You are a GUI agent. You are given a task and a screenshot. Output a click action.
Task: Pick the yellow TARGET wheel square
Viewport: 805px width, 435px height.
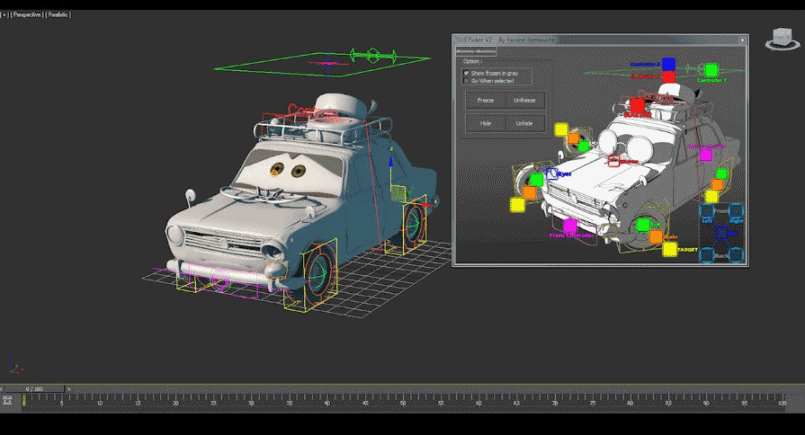[x=669, y=249]
